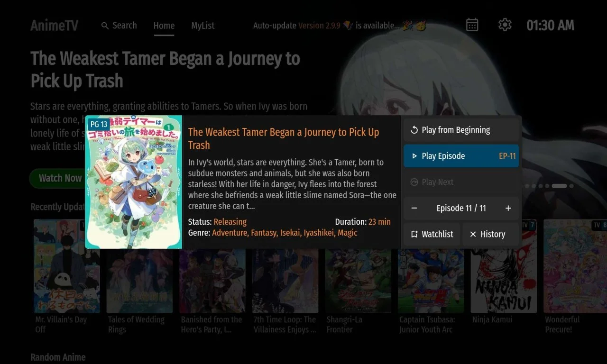The width and height of the screenshot is (607, 364).
Task: Click the Watch Now button
Action: click(57, 178)
